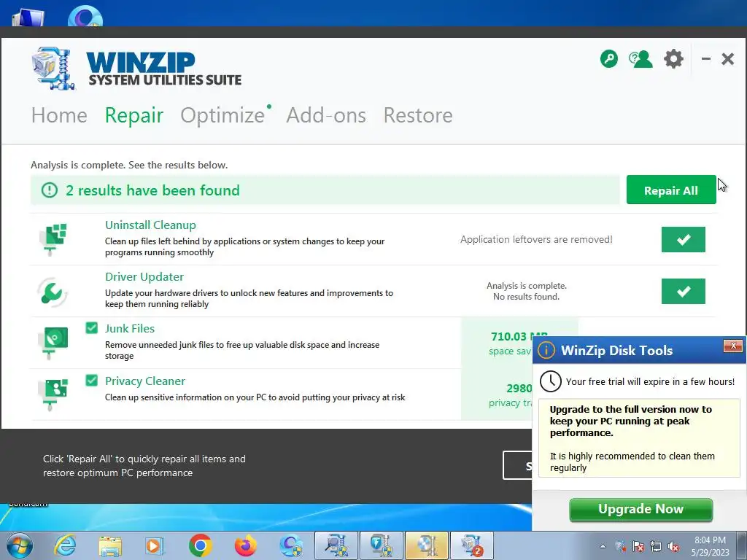Open the settings gear icon

coord(673,59)
